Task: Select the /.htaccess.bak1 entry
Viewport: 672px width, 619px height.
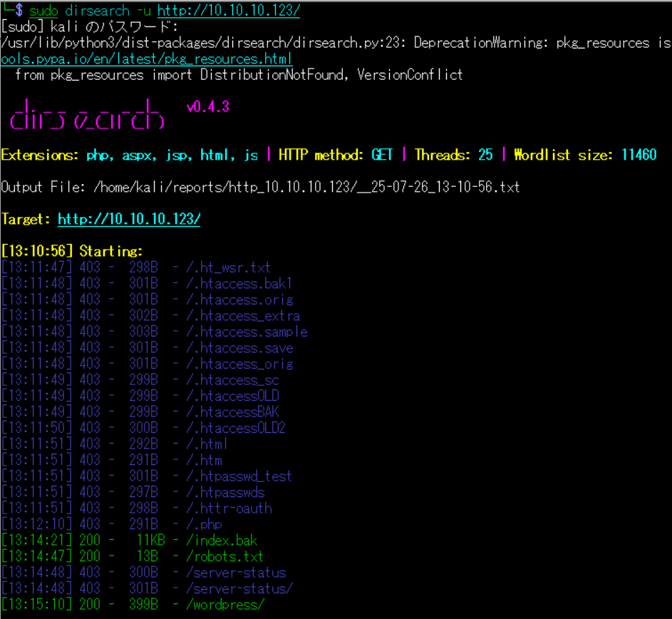Action: [x=239, y=284]
